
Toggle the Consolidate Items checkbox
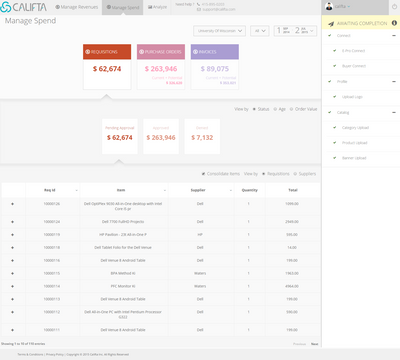(203, 174)
